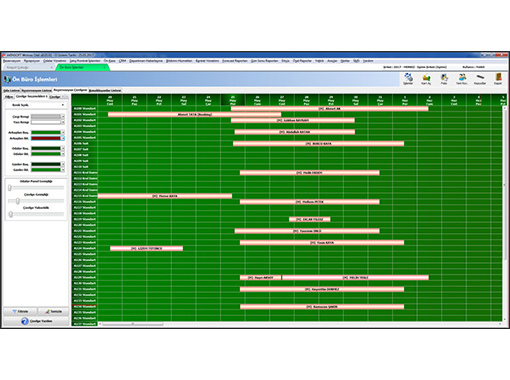
Task: Click the Kasalar toolbar icon
Action: [480, 79]
